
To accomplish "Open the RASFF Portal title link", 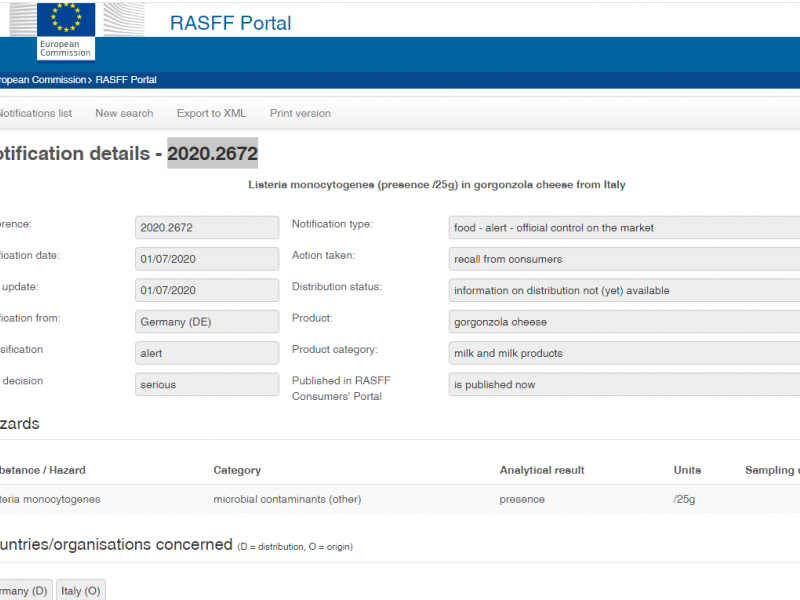I will point(230,23).
